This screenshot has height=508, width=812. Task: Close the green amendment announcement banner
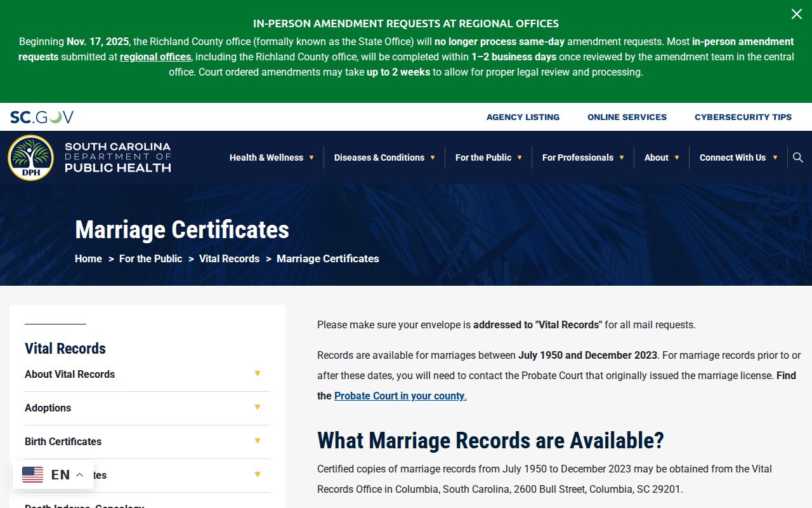click(796, 14)
